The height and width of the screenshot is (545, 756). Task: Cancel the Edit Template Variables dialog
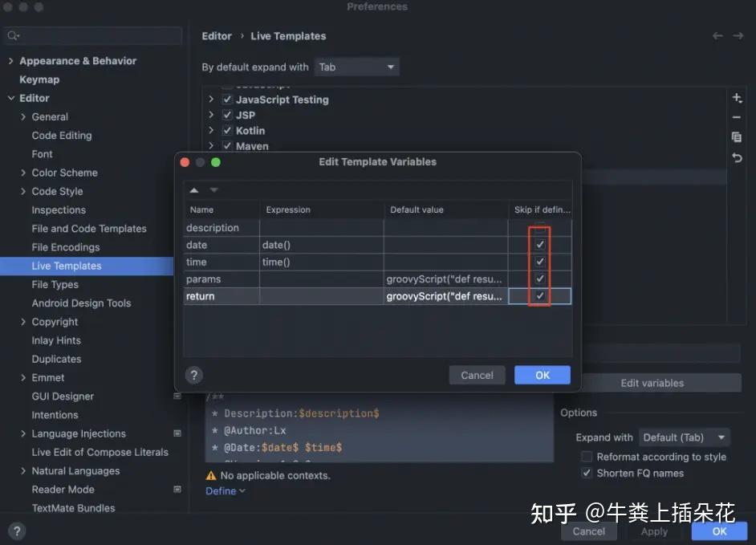click(x=477, y=374)
